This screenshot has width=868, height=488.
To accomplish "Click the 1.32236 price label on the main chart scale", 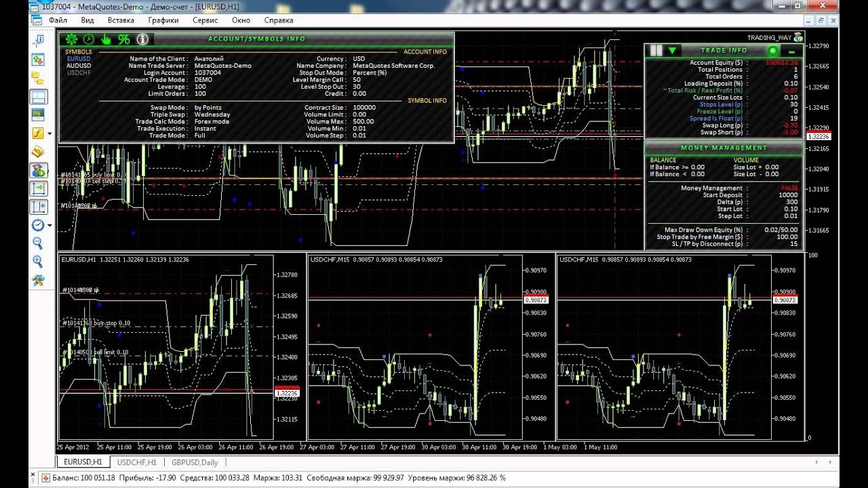I will pyautogui.click(x=819, y=137).
